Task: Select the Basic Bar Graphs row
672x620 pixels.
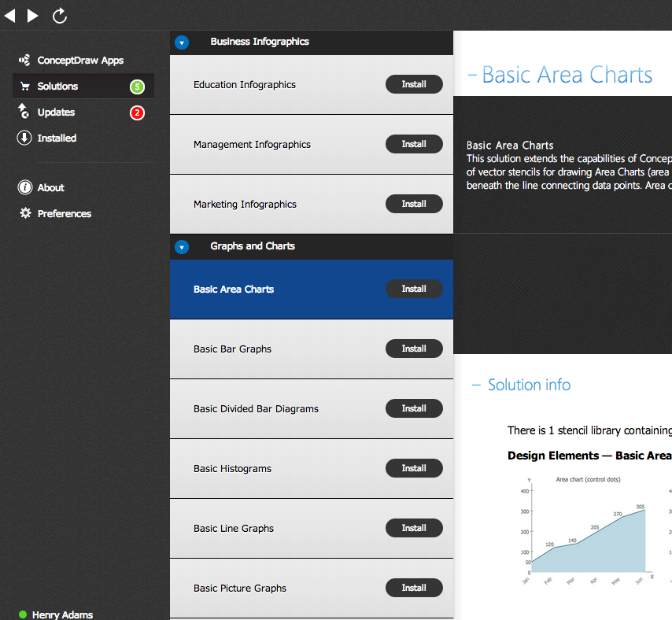Action: click(312, 349)
